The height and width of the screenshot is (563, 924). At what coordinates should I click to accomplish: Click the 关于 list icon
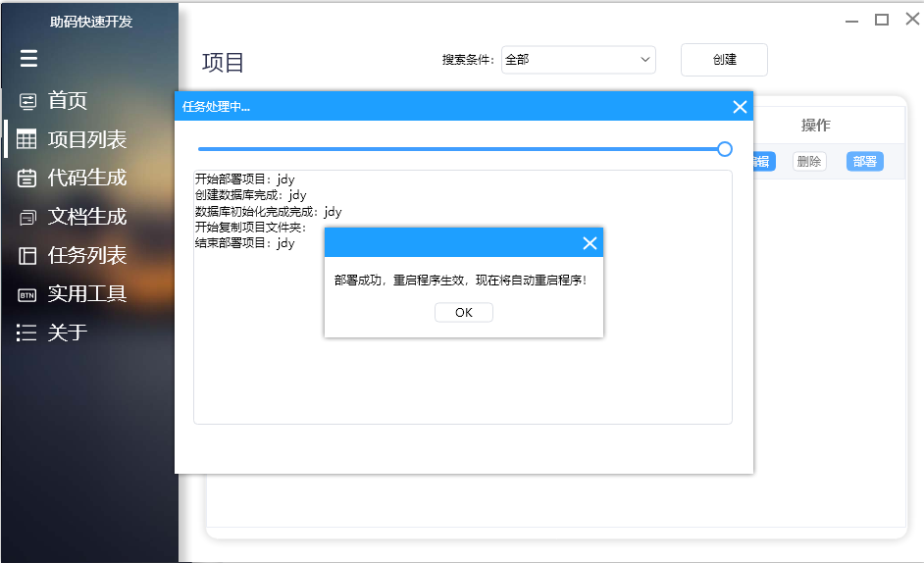point(27,333)
